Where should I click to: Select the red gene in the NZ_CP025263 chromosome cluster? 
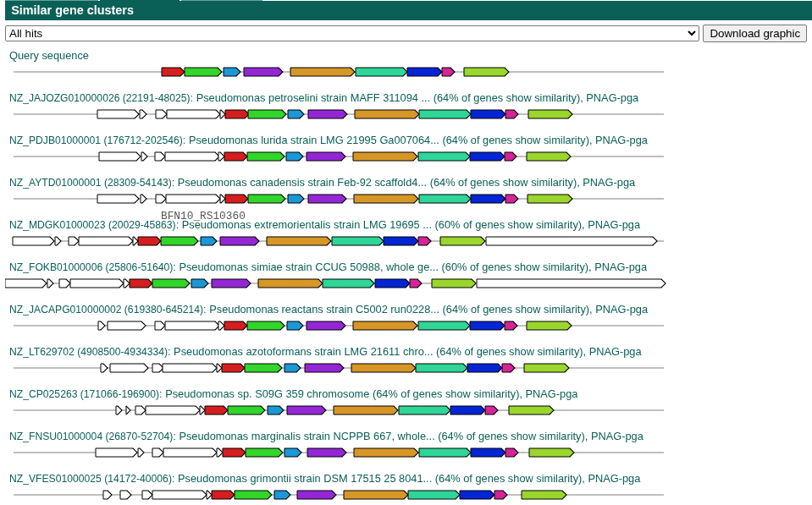216,409
